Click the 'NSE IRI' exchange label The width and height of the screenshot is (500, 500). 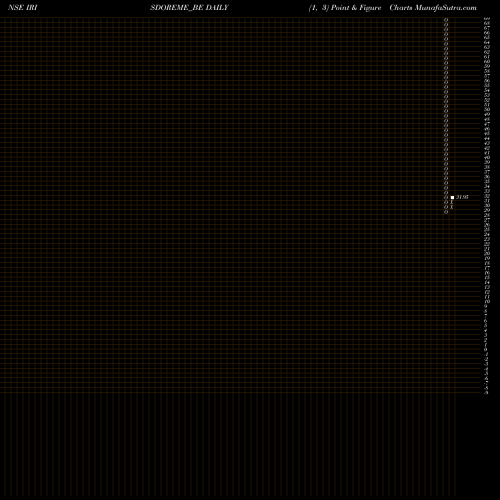pyautogui.click(x=23, y=8)
